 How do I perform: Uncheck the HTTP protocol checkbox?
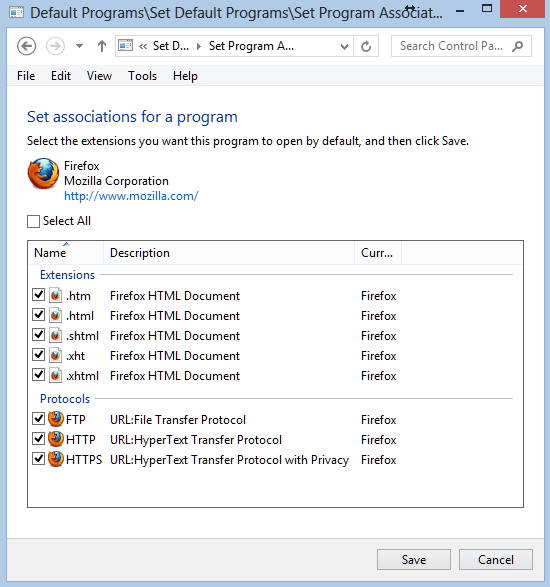[x=39, y=438]
